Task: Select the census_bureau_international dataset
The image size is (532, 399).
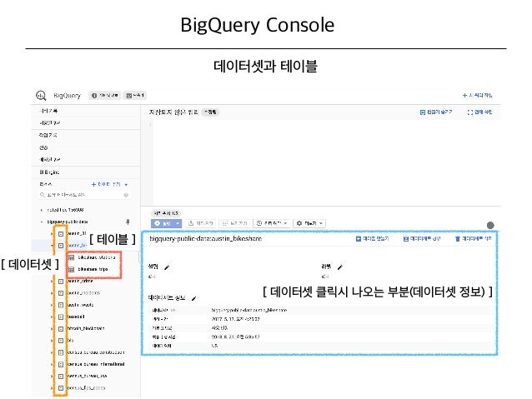Action: tap(96, 364)
